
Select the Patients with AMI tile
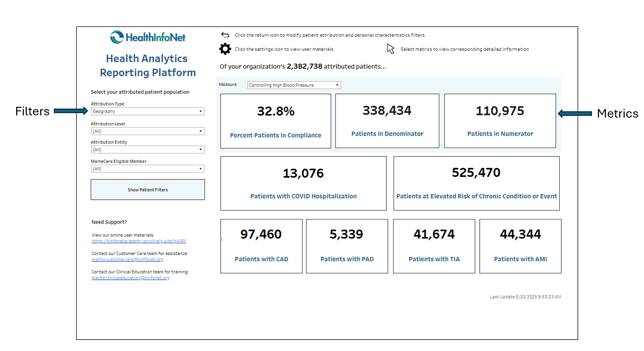point(520,246)
